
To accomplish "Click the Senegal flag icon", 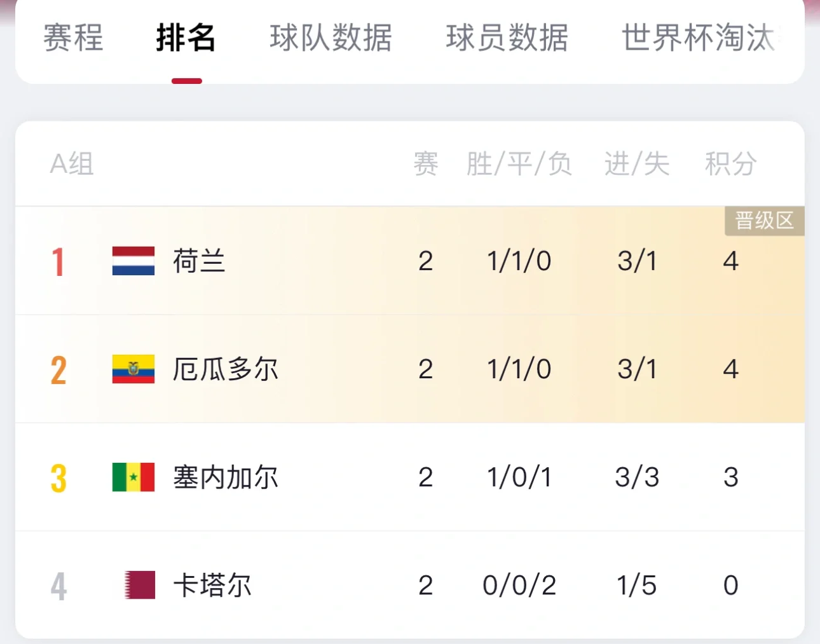I will [133, 477].
